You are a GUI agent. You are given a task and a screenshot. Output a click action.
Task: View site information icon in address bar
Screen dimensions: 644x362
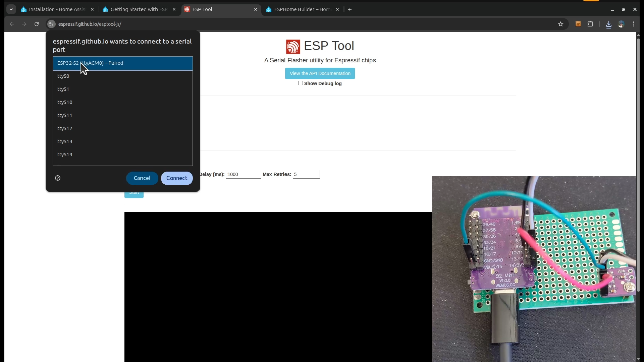pyautogui.click(x=51, y=24)
